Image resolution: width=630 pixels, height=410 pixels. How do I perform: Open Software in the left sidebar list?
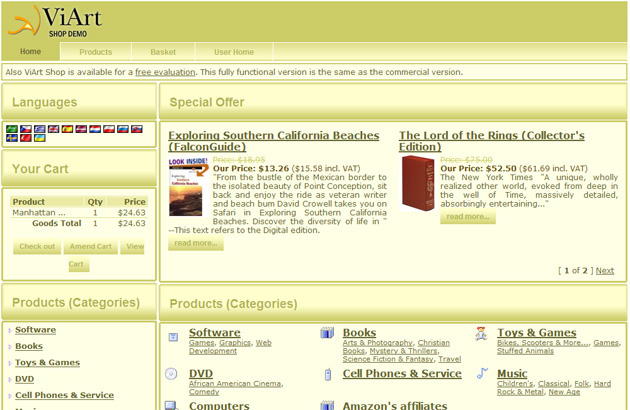click(x=35, y=330)
